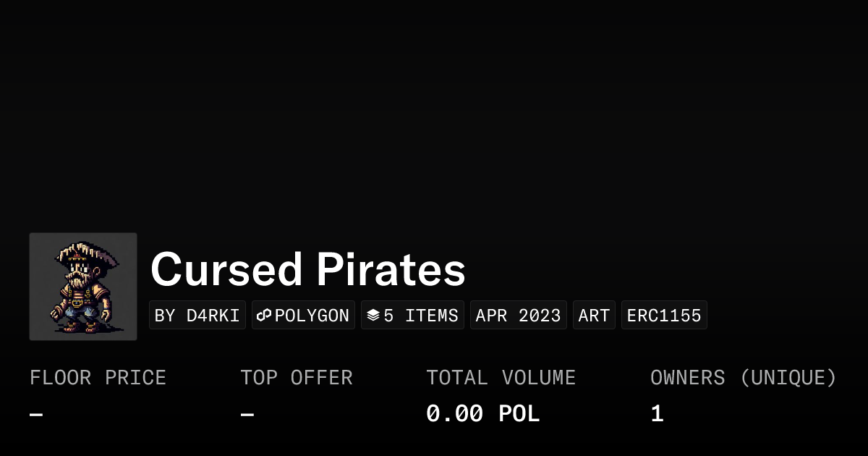Open the BY D4RKI creator badge

(x=197, y=316)
